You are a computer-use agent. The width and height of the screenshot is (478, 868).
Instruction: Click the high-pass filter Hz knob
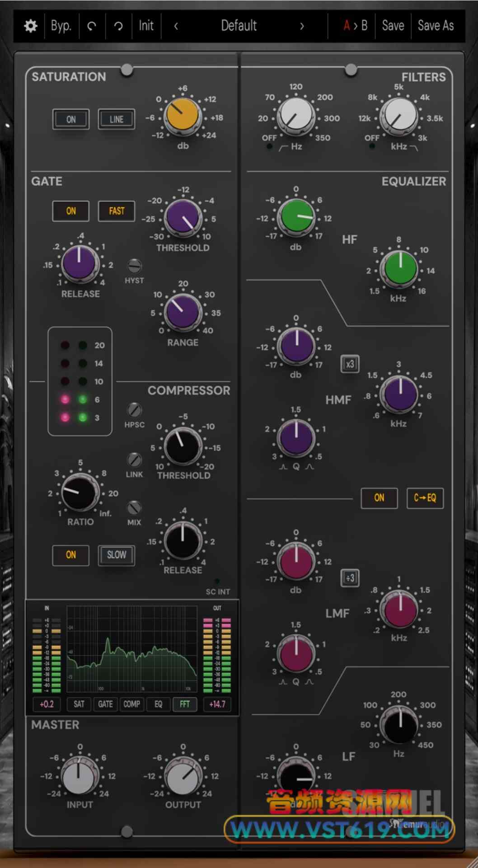pos(296,115)
